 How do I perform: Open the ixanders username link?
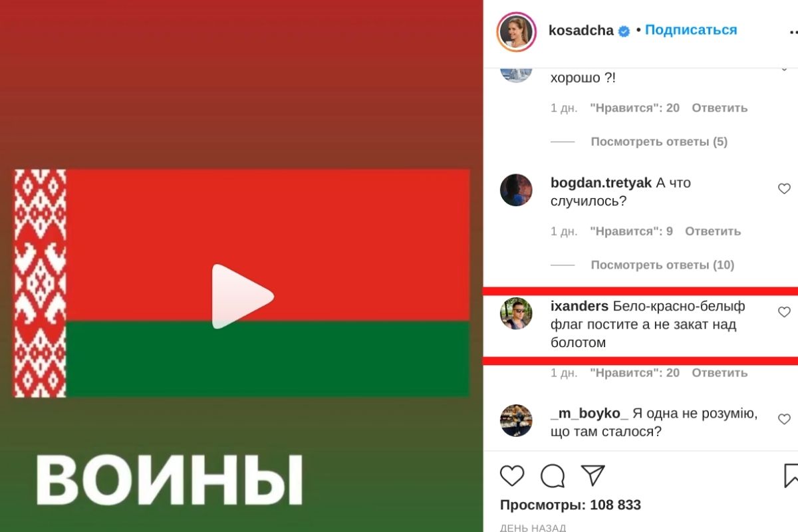[580, 306]
